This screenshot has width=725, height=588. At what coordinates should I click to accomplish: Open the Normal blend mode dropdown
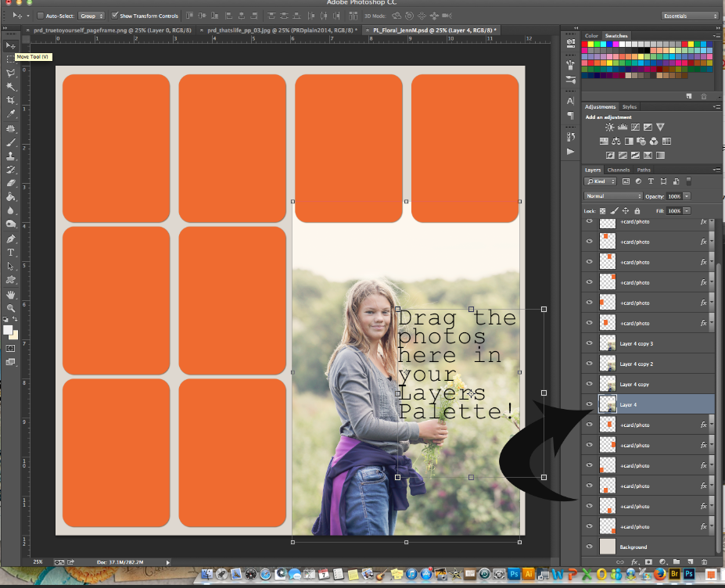(613, 195)
